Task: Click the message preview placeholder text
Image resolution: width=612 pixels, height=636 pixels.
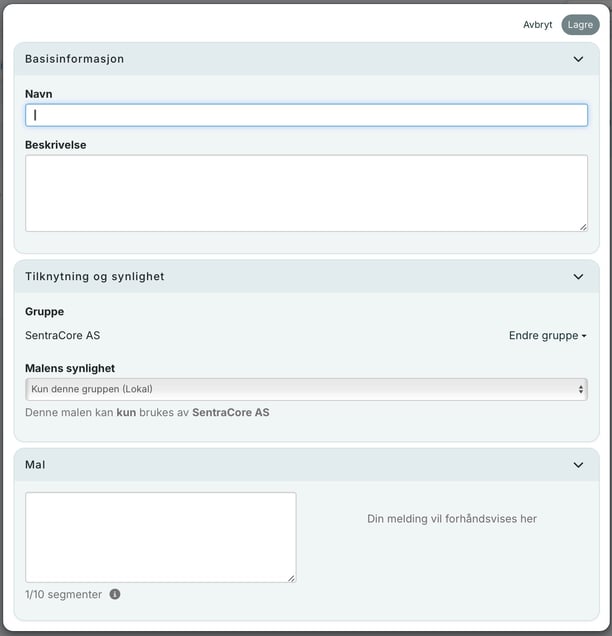Action: click(x=452, y=519)
